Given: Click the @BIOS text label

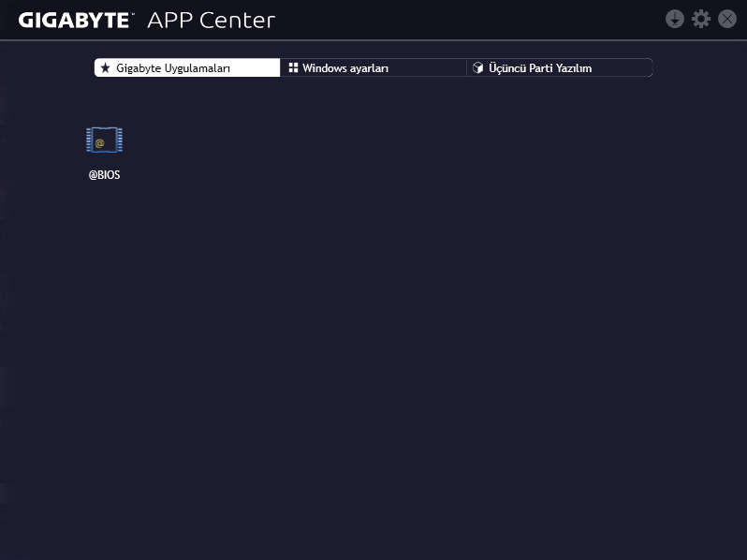Looking at the screenshot, I should [104, 175].
